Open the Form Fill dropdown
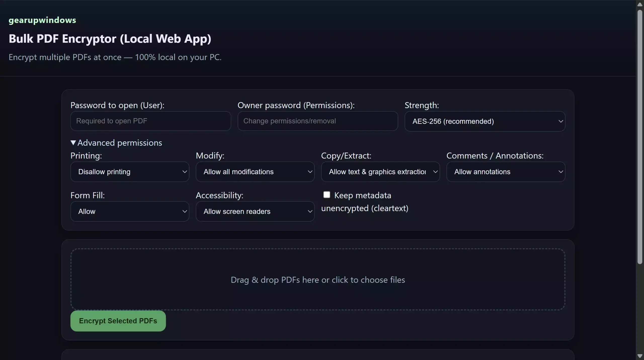Viewport: 644px width, 360px height. (130, 211)
